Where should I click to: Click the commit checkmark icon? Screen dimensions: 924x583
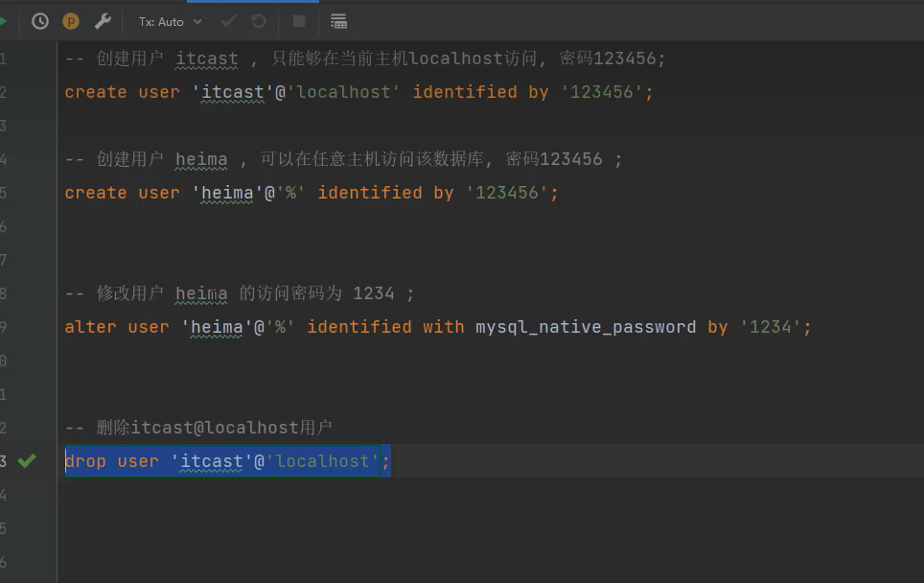(x=229, y=22)
